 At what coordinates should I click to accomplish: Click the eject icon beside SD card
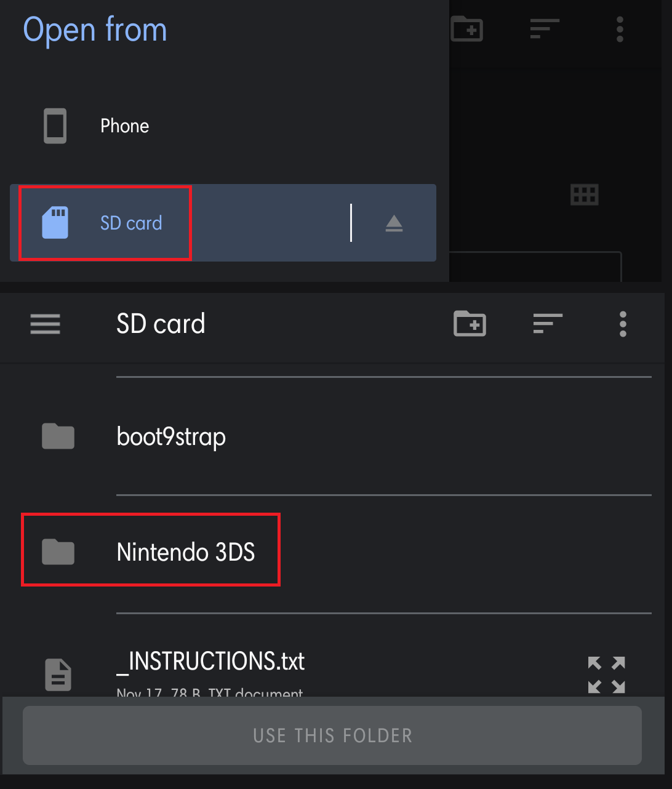[394, 223]
